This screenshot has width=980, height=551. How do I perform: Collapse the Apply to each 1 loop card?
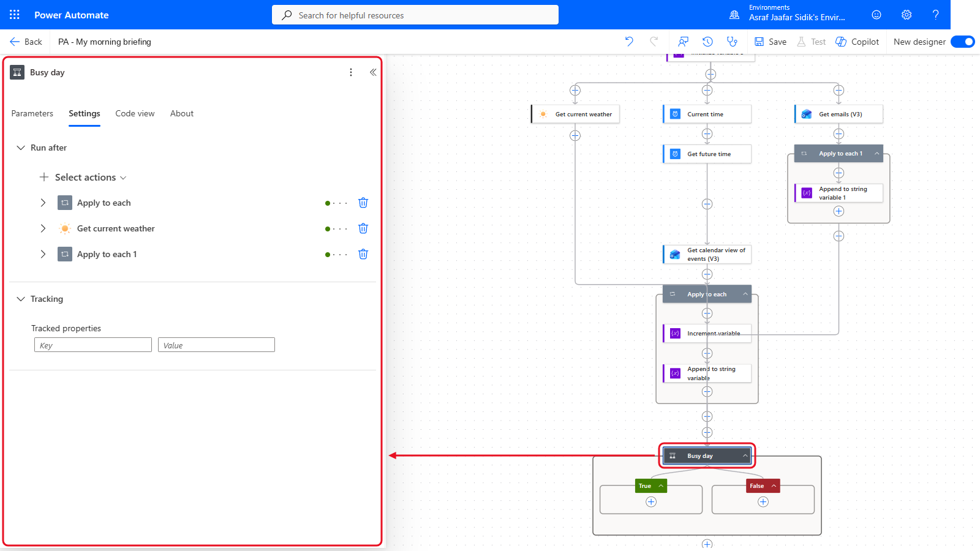(x=877, y=154)
